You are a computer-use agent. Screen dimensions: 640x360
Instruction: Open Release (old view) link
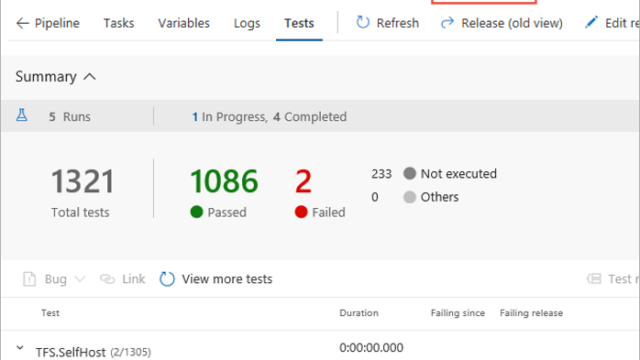tap(512, 23)
